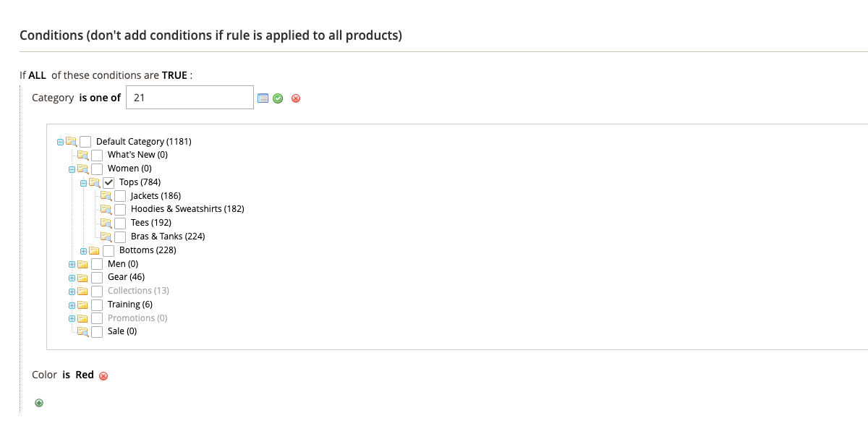Open the category chooser grid icon
This screenshot has height=434, width=868.
point(261,98)
